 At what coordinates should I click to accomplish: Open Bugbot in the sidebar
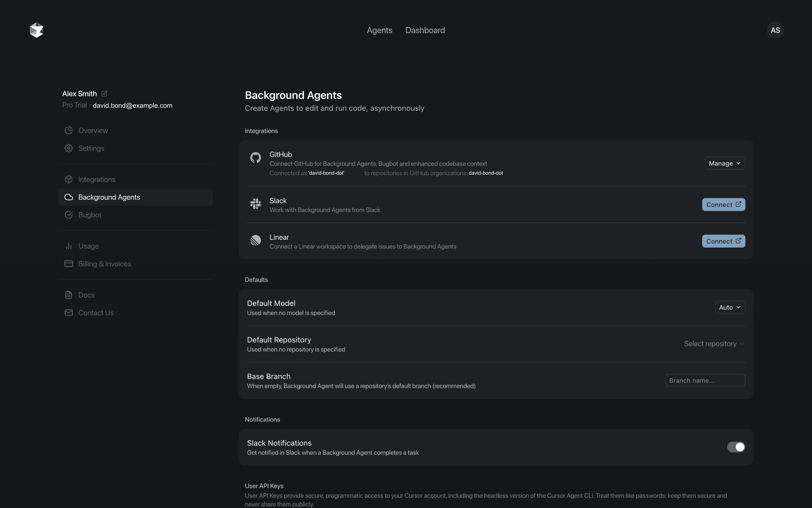tap(135, 215)
